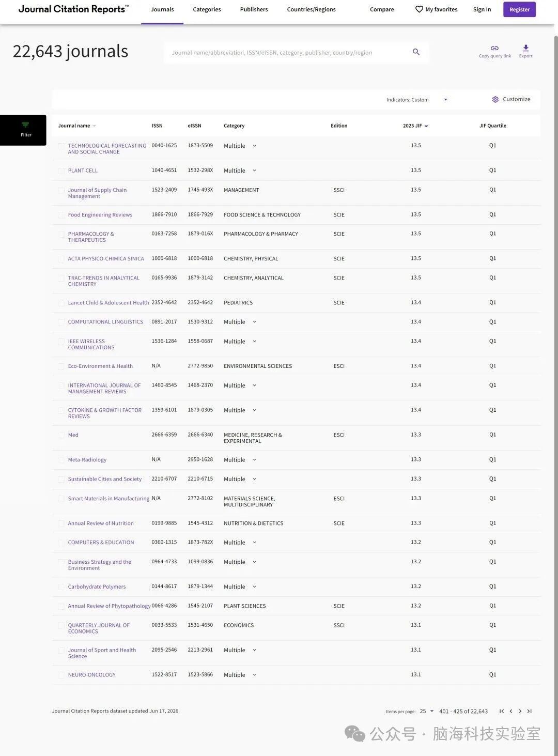This screenshot has width=558, height=756.
Task: Click the '22,643 journals' heading
Action: pos(70,51)
